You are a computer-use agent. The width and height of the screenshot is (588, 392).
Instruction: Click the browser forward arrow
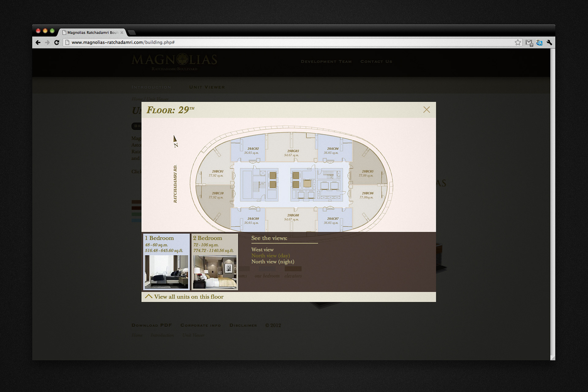pos(47,43)
